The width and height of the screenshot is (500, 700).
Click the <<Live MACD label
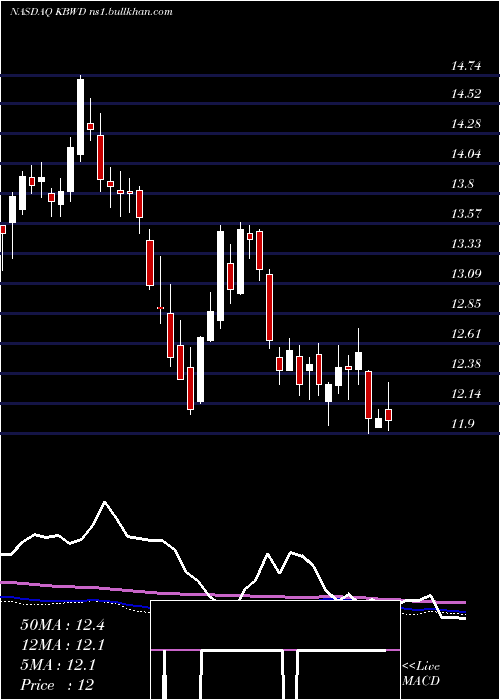pos(421,674)
